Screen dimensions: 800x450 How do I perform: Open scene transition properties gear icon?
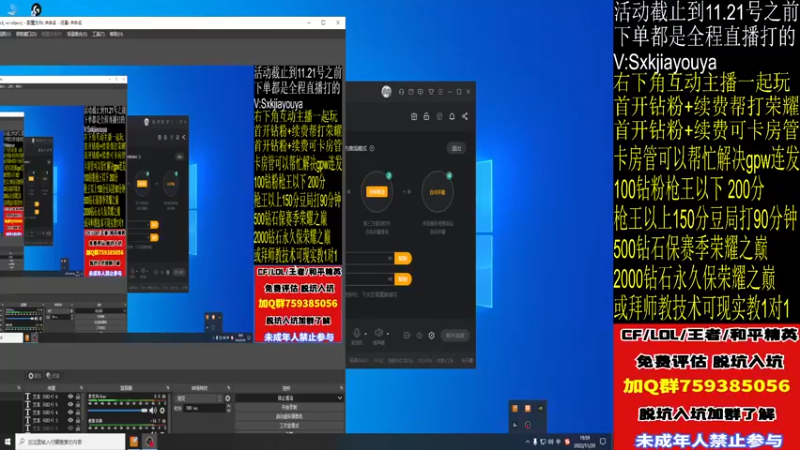(x=228, y=398)
